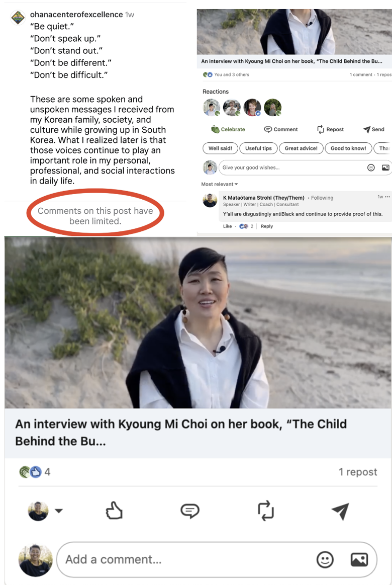Open the profile switcher arrow beside the small avatar
The image size is (392, 585).
click(59, 511)
